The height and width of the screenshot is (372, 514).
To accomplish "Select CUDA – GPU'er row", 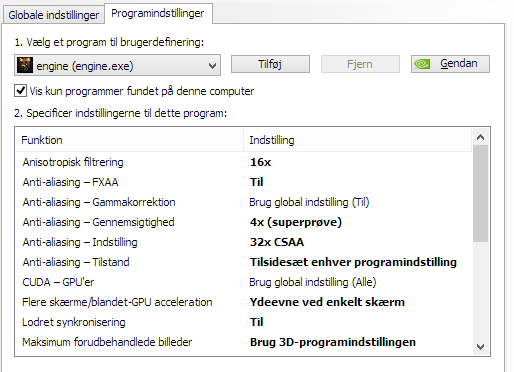I will tap(244, 282).
